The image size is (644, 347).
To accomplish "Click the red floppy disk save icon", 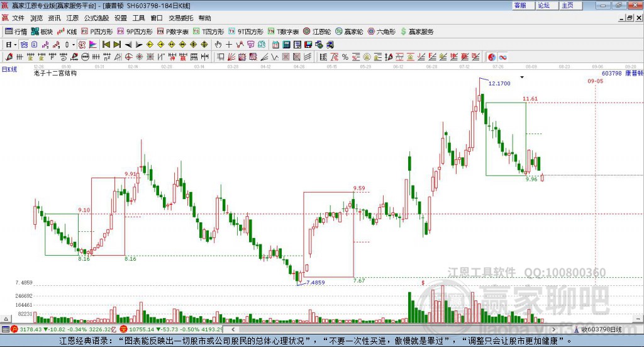I will click(308, 45).
